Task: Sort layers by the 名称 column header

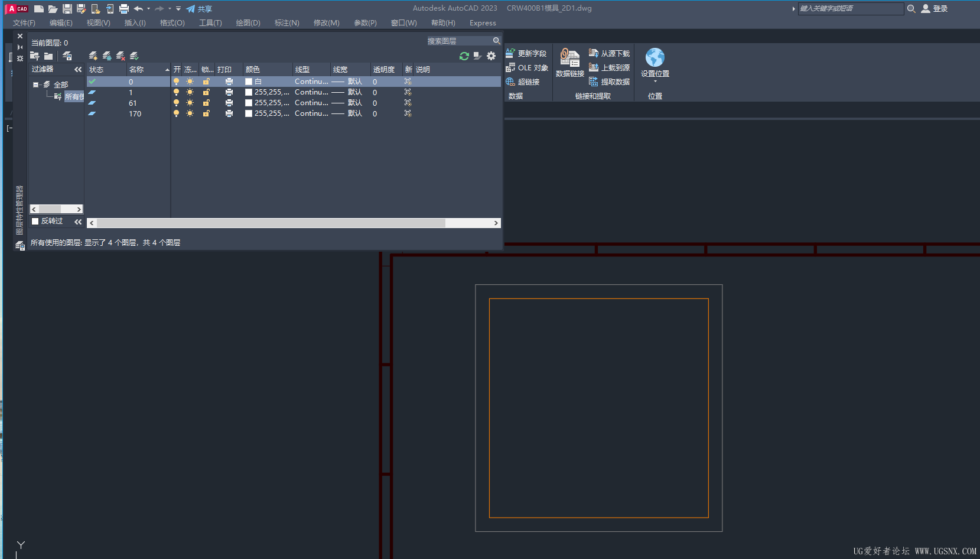Action: [149, 69]
